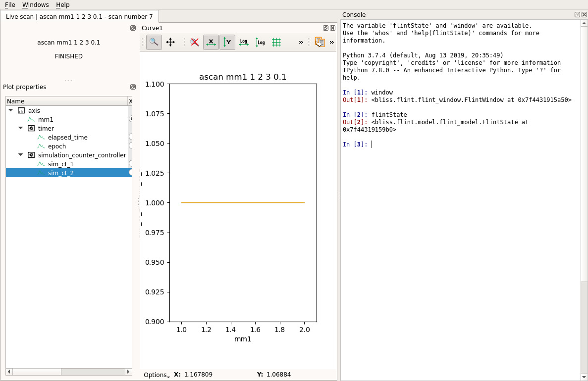Reset zoom with crossed magnifier icon
Screen dimensions: 588x381
[195, 42]
